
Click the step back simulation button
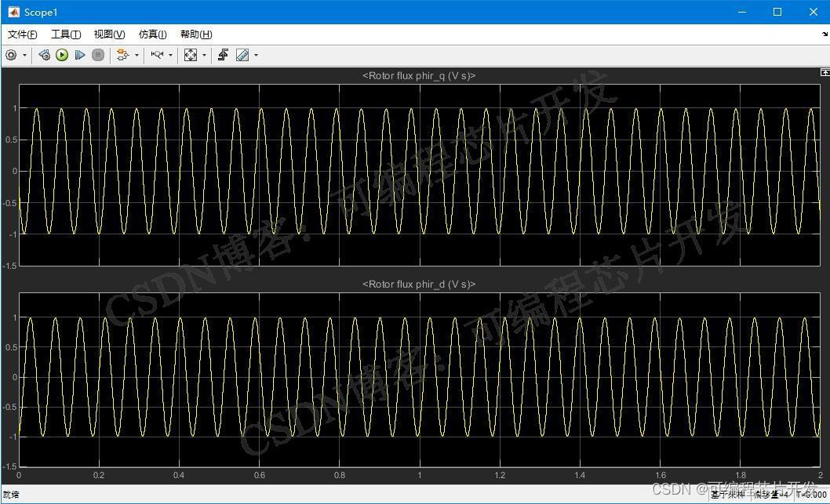point(45,55)
